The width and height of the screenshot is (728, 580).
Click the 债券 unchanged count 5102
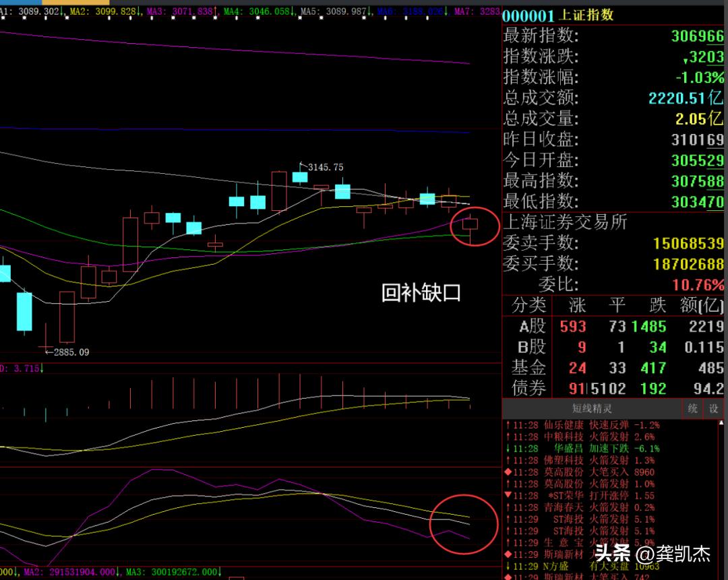click(608, 389)
